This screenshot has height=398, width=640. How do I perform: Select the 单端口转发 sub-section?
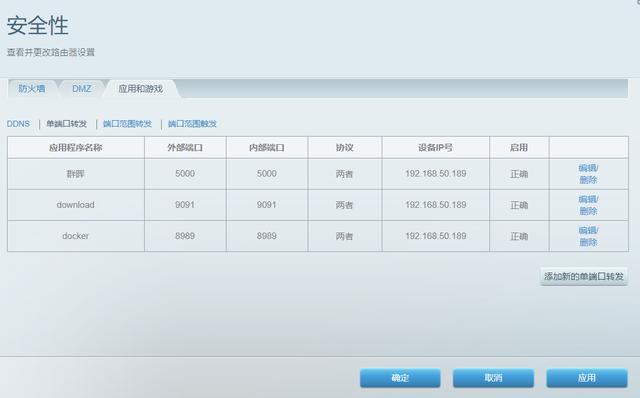pyautogui.click(x=67, y=124)
